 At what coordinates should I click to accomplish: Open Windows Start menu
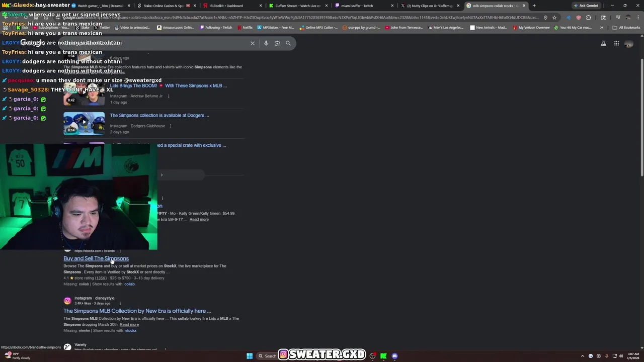pyautogui.click(x=250, y=356)
